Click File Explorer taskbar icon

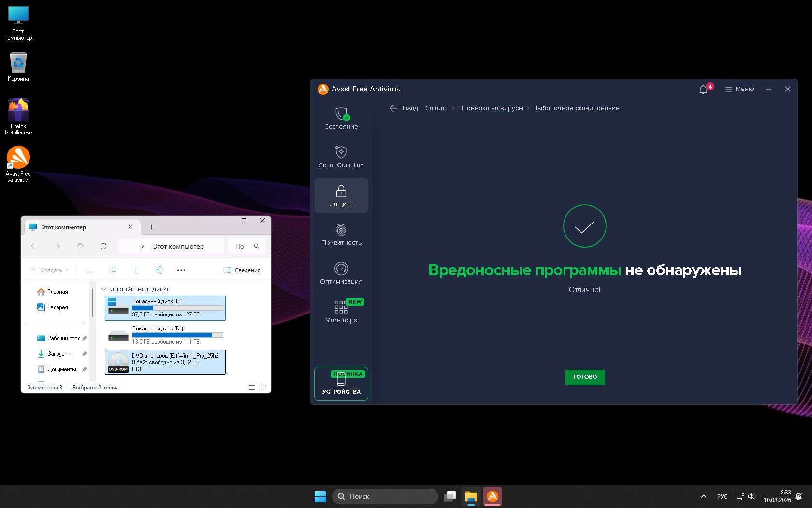point(471,496)
